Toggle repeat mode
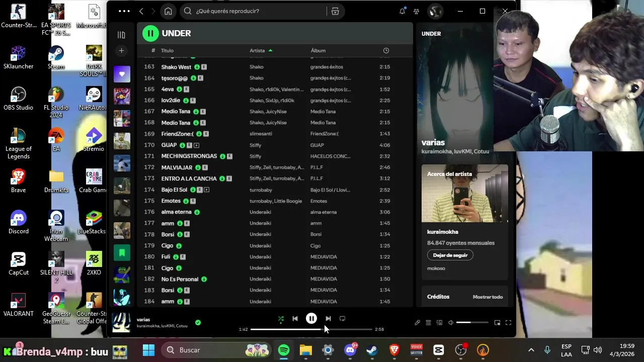This screenshot has width=644, height=362. pyautogui.click(x=342, y=318)
